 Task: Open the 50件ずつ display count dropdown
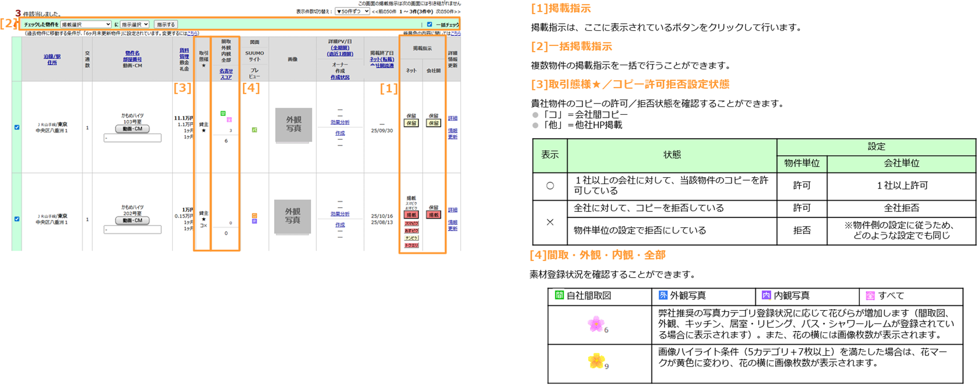(x=352, y=11)
